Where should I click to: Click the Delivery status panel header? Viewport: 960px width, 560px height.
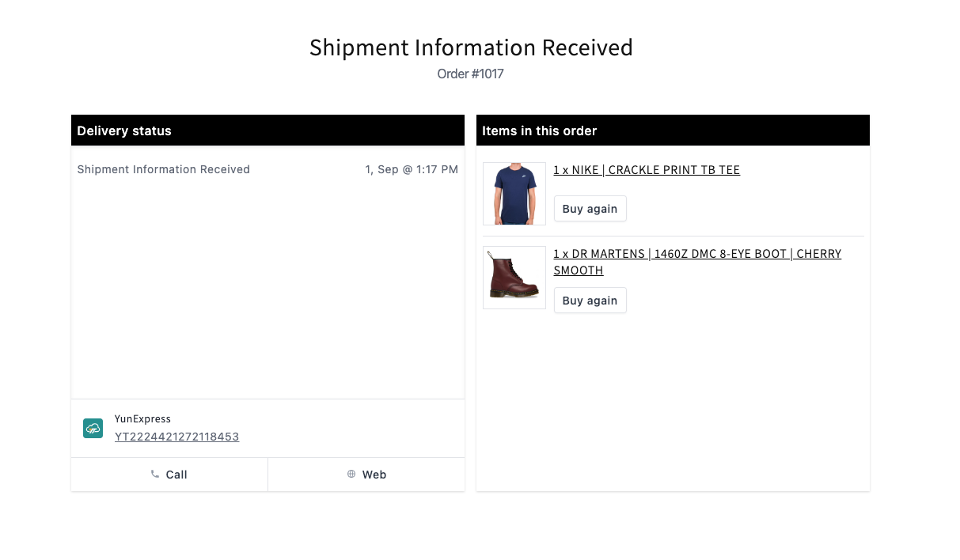coord(124,131)
